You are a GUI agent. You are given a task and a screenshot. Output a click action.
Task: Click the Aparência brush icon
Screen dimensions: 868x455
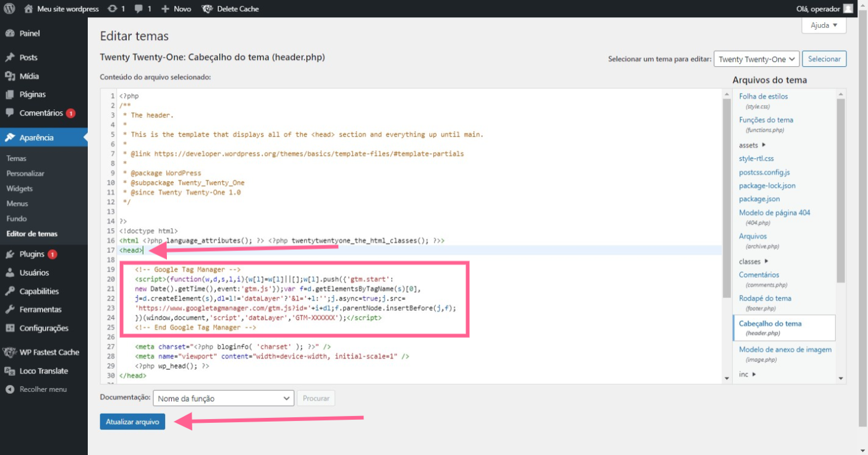[9, 138]
